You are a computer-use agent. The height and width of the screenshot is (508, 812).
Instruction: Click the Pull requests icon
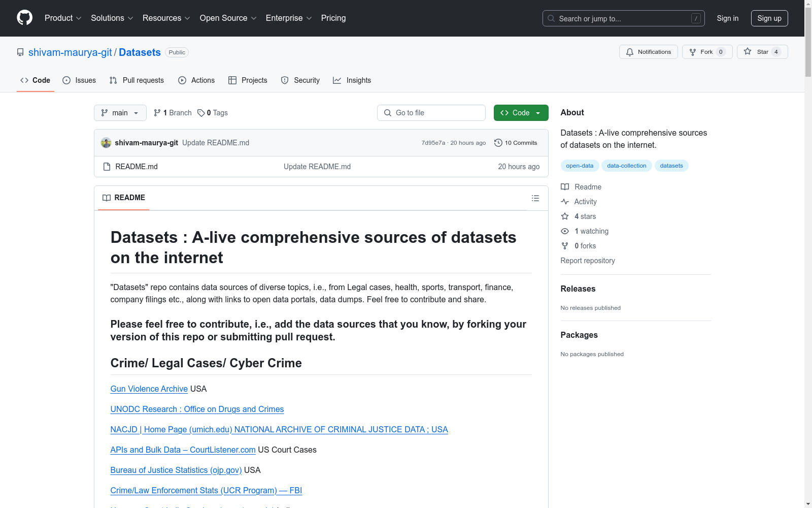coord(113,80)
